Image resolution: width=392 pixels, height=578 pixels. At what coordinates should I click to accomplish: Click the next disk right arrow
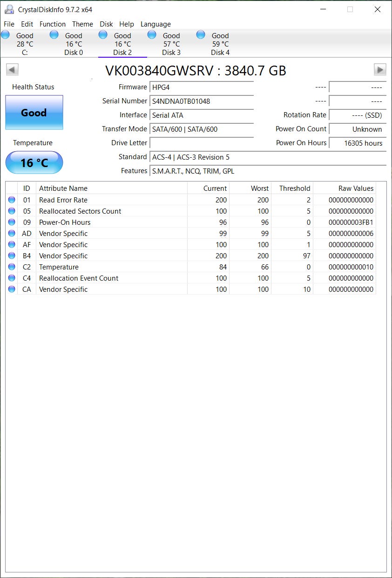[x=380, y=70]
